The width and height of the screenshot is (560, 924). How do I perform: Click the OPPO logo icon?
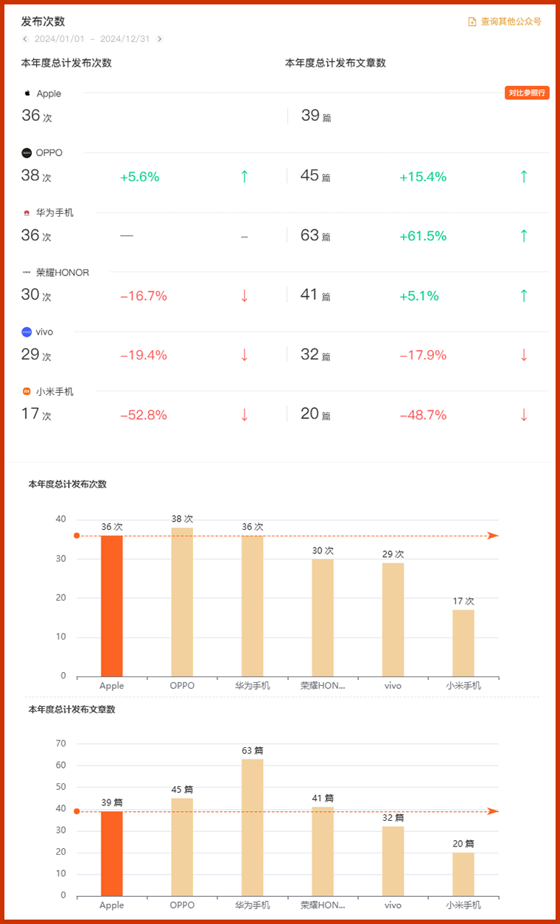click(x=27, y=153)
